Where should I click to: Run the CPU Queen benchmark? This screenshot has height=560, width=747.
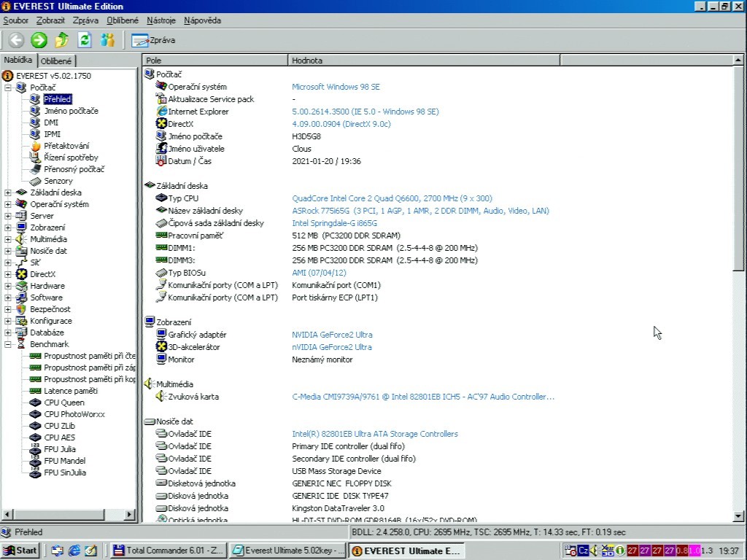(63, 402)
